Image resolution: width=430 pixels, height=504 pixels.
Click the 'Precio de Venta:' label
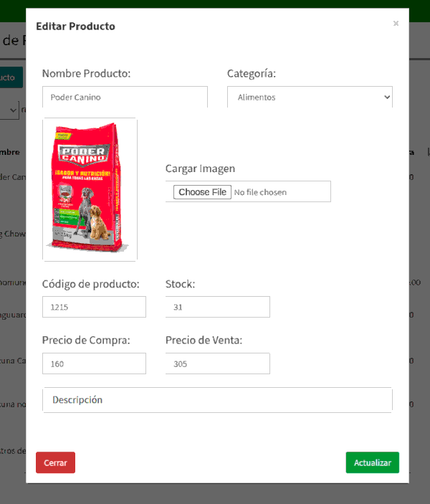(204, 341)
